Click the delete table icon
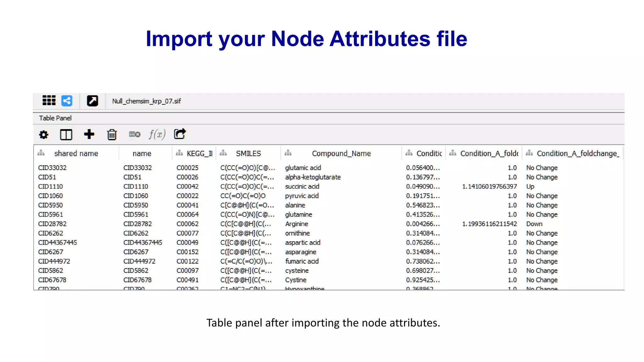Screen dimensions: 644x362 pyautogui.click(x=135, y=134)
